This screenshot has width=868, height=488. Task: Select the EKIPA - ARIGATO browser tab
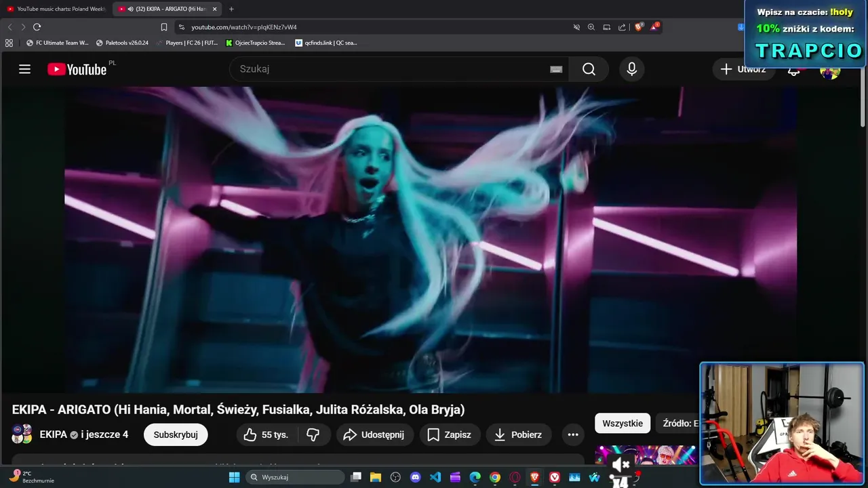click(x=167, y=9)
